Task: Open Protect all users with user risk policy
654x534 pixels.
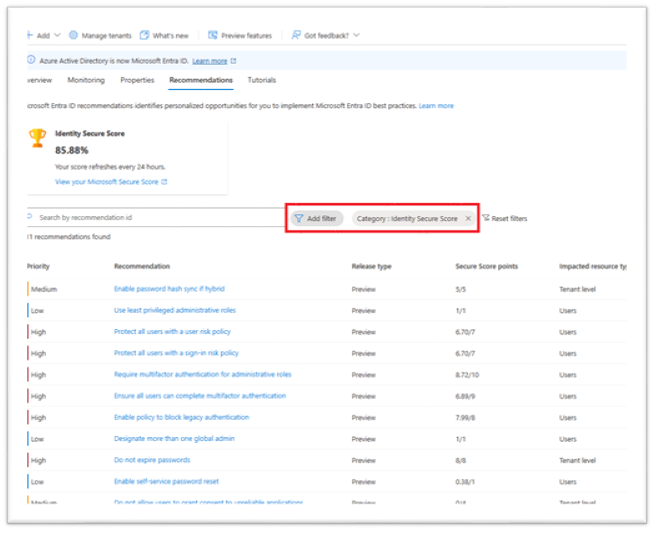Action: [x=172, y=332]
